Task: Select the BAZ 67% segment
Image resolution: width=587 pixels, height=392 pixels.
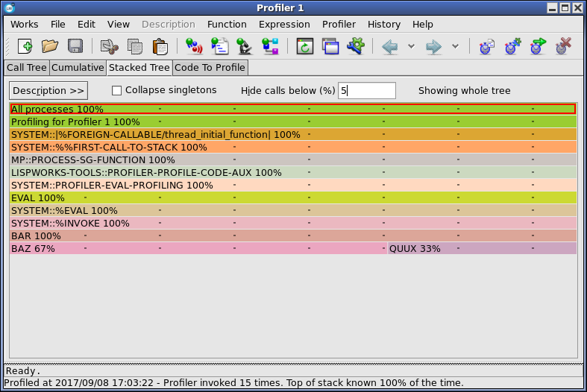Action: click(198, 249)
